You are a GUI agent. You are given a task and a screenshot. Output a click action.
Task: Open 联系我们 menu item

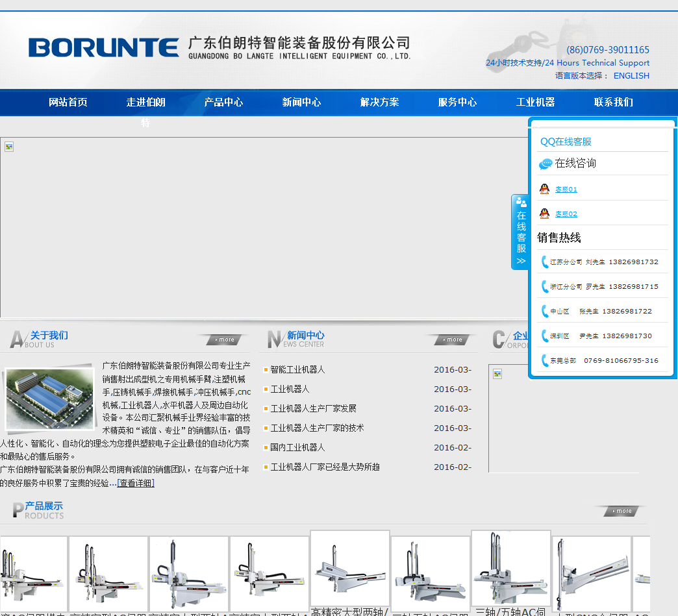click(614, 102)
